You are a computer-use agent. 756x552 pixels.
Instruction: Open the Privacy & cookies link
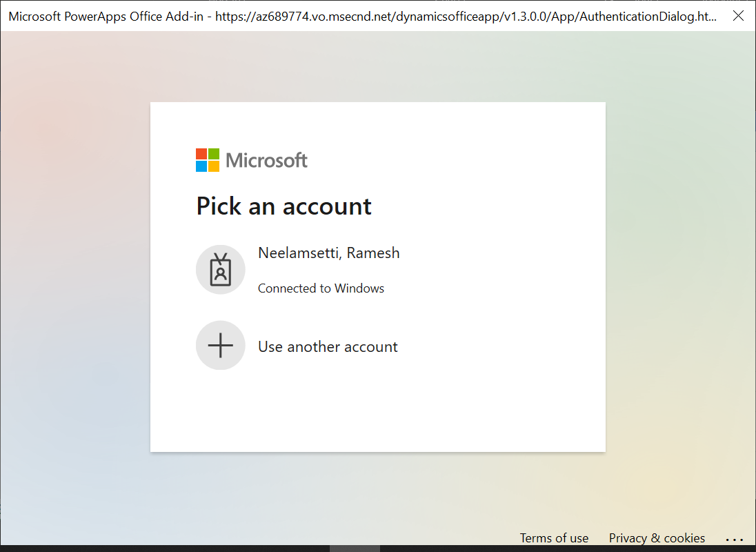point(657,538)
